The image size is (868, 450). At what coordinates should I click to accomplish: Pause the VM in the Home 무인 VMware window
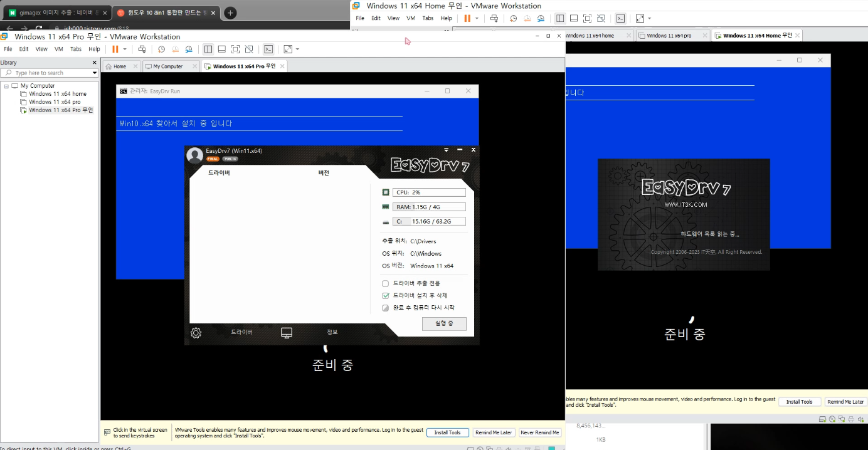(x=467, y=18)
